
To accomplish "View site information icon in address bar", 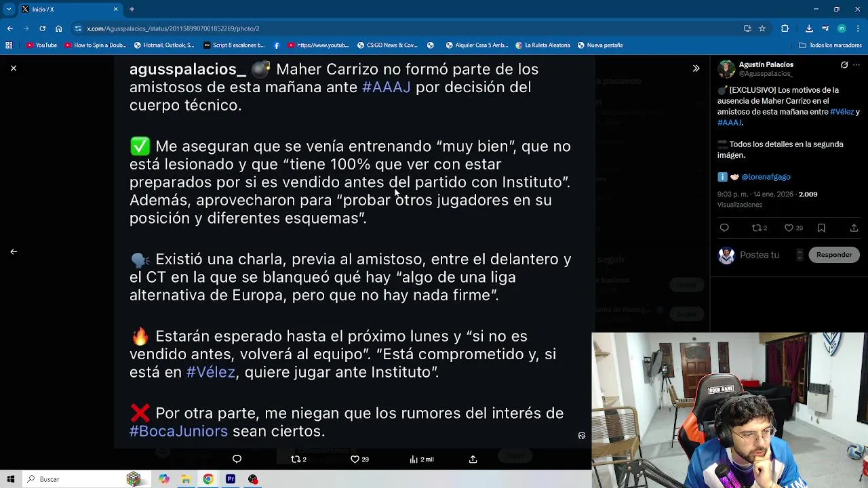I will pyautogui.click(x=78, y=28).
